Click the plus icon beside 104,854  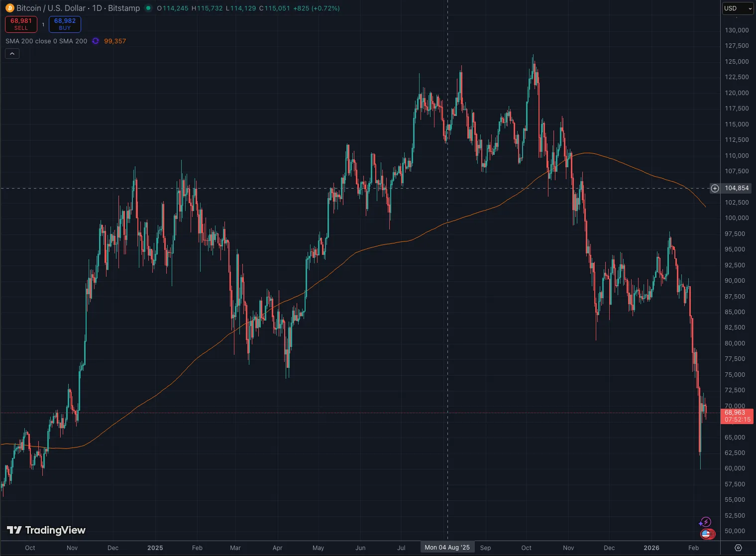(x=715, y=188)
